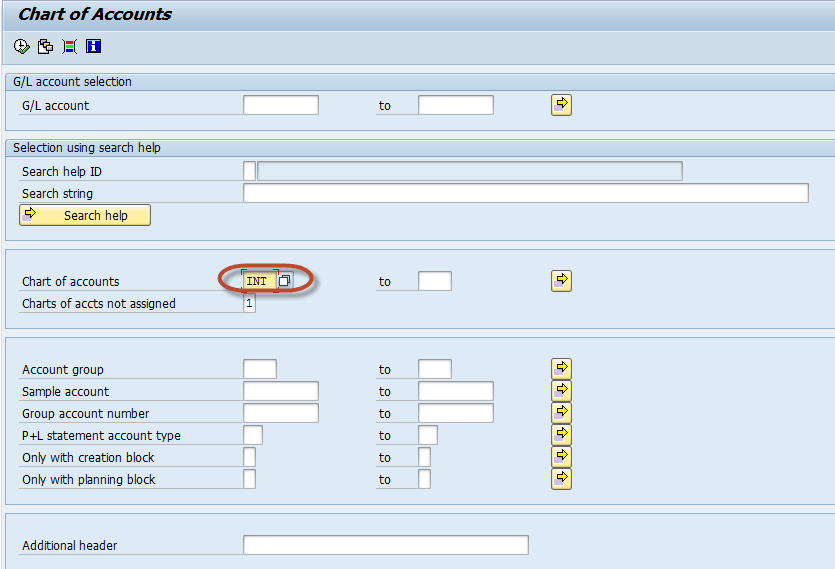Image resolution: width=835 pixels, height=569 pixels.
Task: Click the Charts of accts not assigned field
Action: [x=249, y=304]
